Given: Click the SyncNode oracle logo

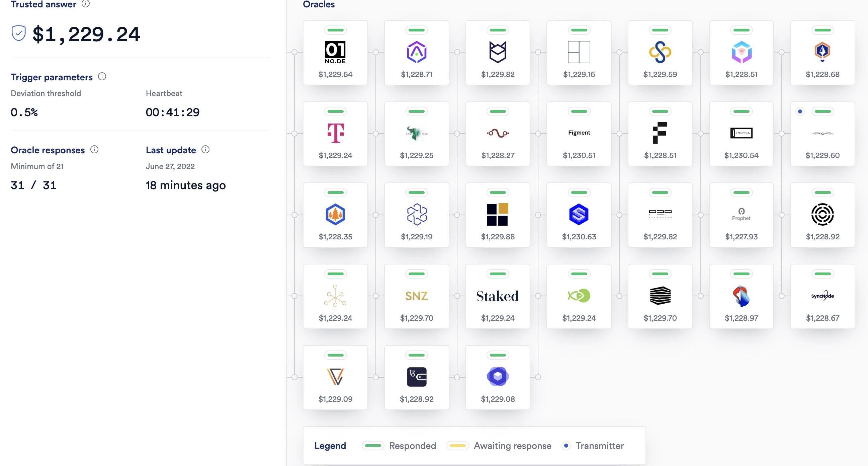Looking at the screenshot, I should pyautogui.click(x=822, y=296).
